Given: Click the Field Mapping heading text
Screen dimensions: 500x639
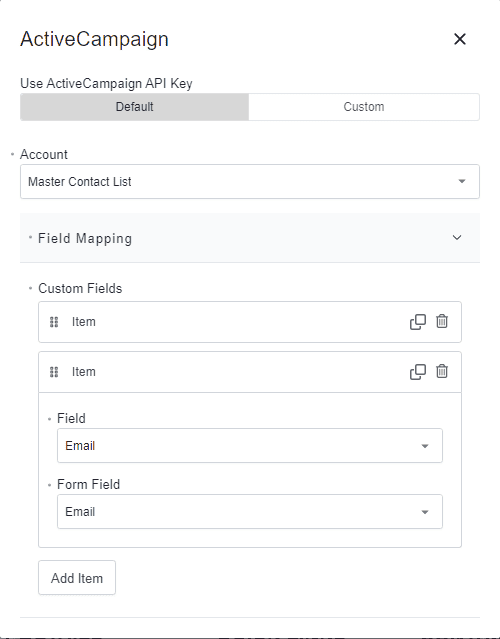Looking at the screenshot, I should point(85,238).
